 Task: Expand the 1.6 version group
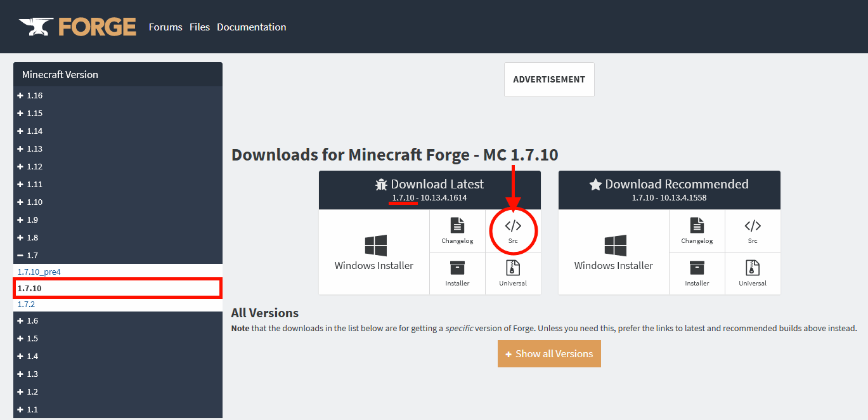tap(118, 320)
